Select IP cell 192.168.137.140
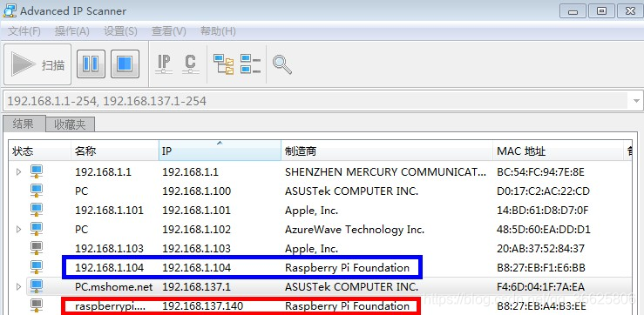 click(202, 306)
